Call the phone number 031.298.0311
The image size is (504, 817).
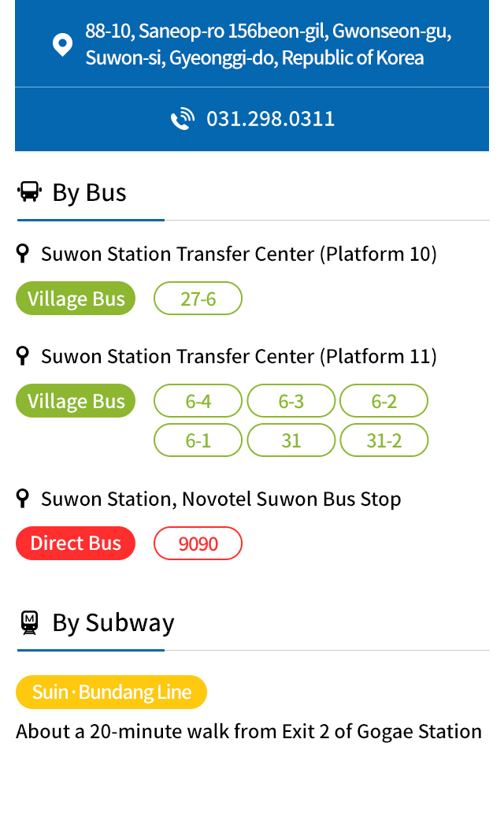coord(270,119)
